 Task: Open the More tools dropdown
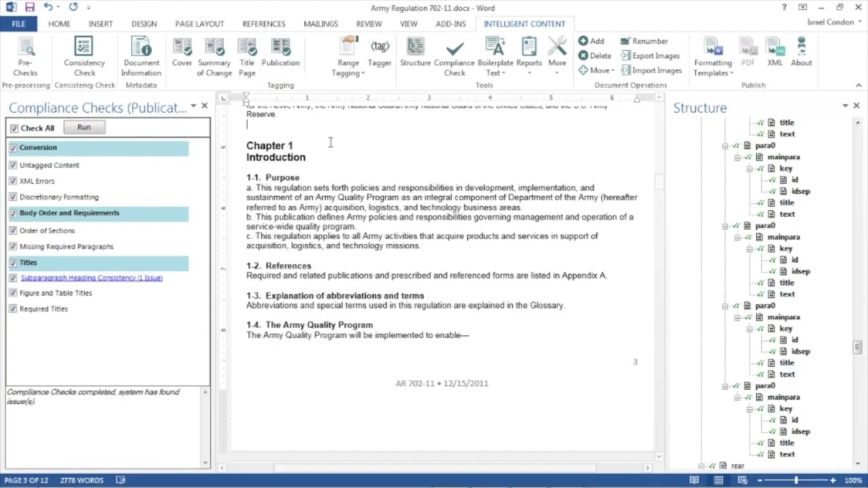[x=557, y=58]
